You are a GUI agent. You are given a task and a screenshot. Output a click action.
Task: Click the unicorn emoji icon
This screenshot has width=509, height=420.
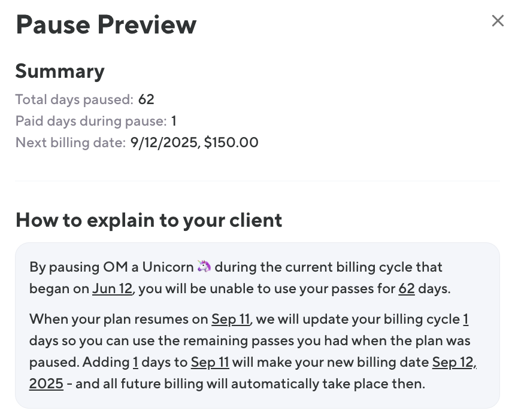tap(204, 267)
